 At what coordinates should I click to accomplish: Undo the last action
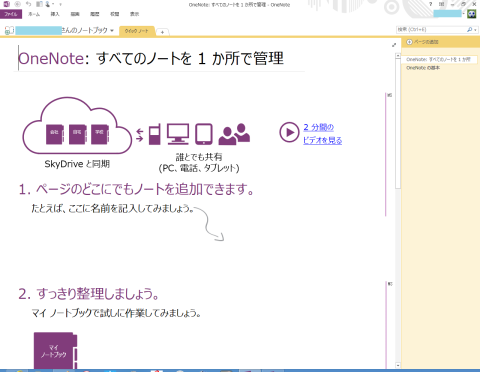[29, 4]
